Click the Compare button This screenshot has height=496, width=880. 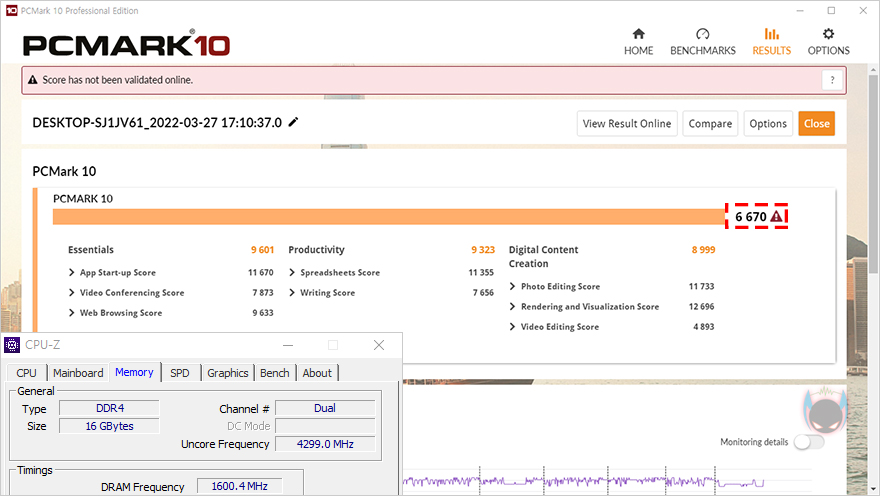(710, 123)
